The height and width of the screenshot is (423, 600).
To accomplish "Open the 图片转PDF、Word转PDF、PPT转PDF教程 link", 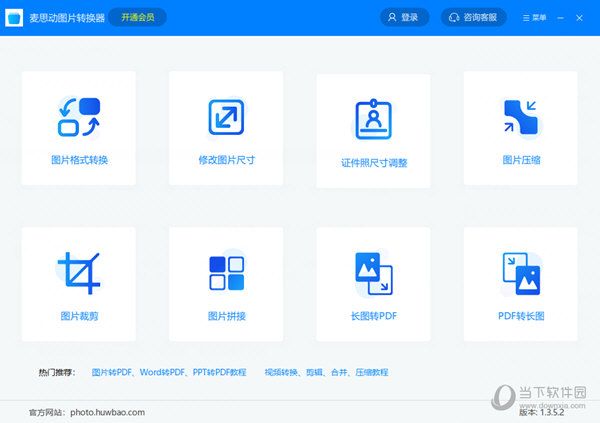I will 168,372.
